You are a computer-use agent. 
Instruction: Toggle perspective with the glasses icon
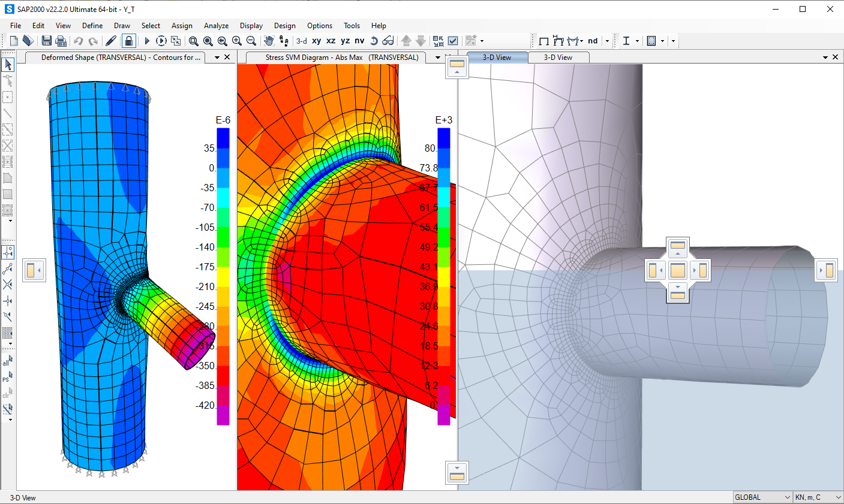point(388,41)
